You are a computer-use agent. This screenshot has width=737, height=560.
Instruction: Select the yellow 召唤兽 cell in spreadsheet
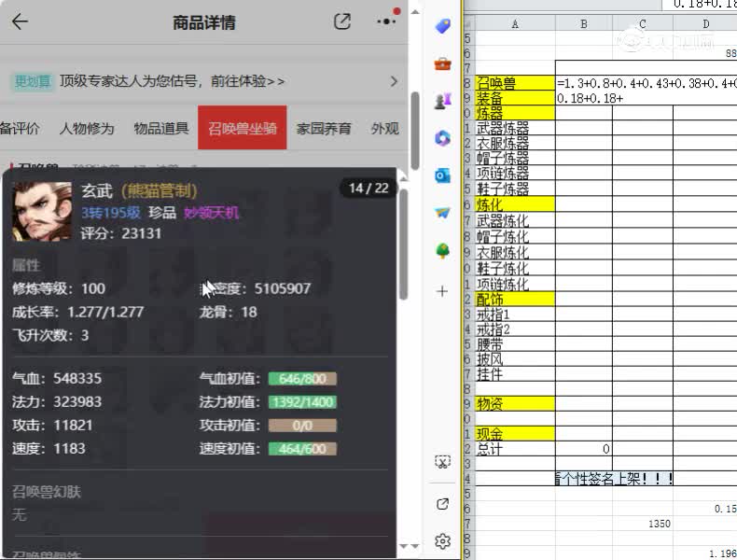click(x=515, y=83)
